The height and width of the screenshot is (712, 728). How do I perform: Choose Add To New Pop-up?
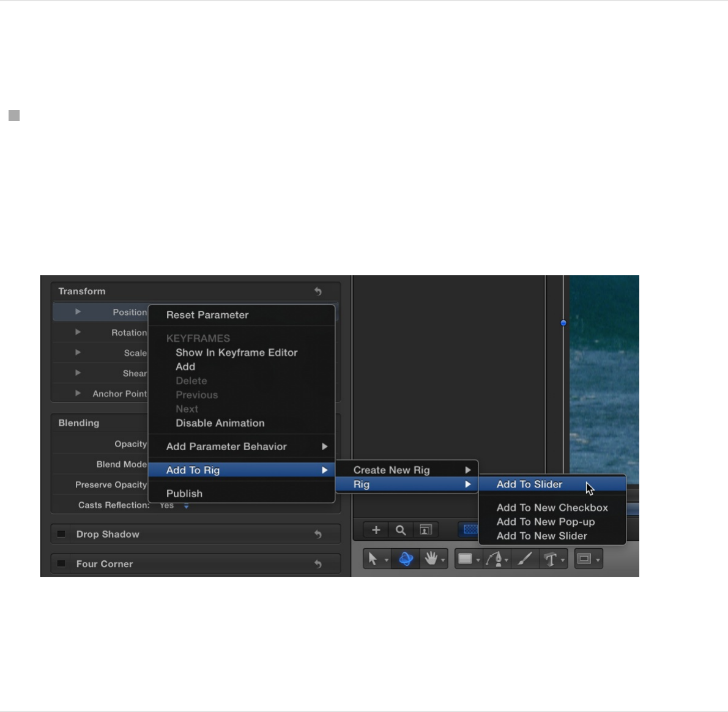tap(552, 522)
